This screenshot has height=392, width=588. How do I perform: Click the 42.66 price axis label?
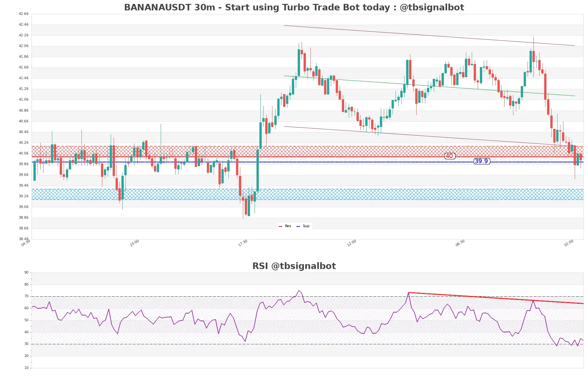(x=23, y=14)
